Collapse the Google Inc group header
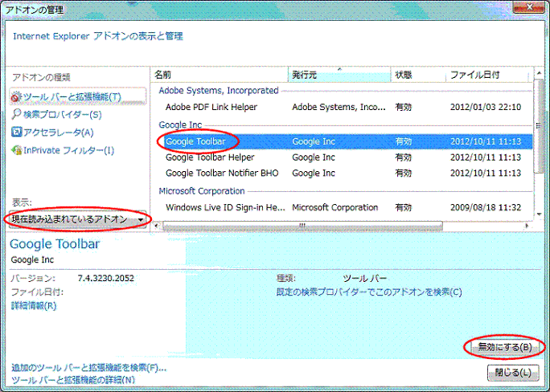The image size is (550, 392). coord(180,125)
